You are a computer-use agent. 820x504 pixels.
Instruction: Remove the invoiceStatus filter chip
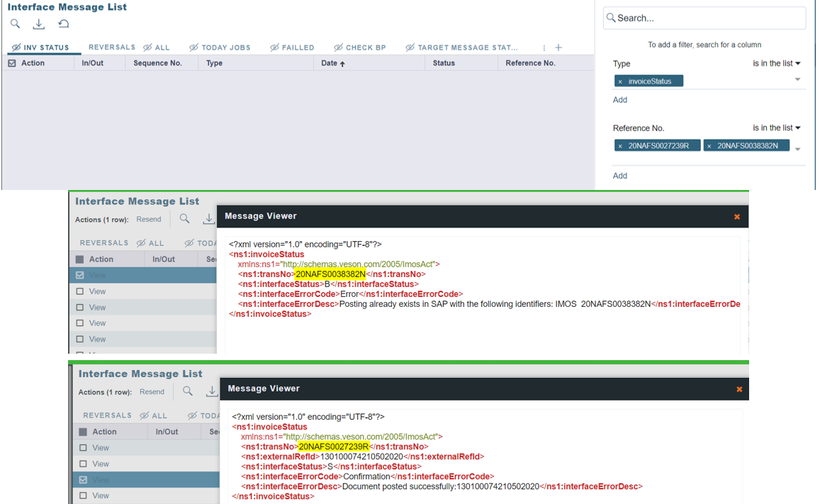pyautogui.click(x=620, y=82)
